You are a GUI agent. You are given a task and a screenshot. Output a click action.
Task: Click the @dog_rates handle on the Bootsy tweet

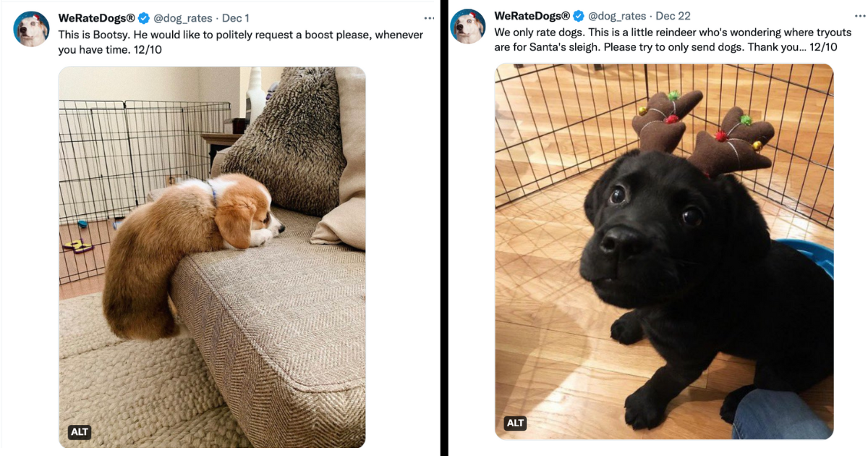[182, 18]
